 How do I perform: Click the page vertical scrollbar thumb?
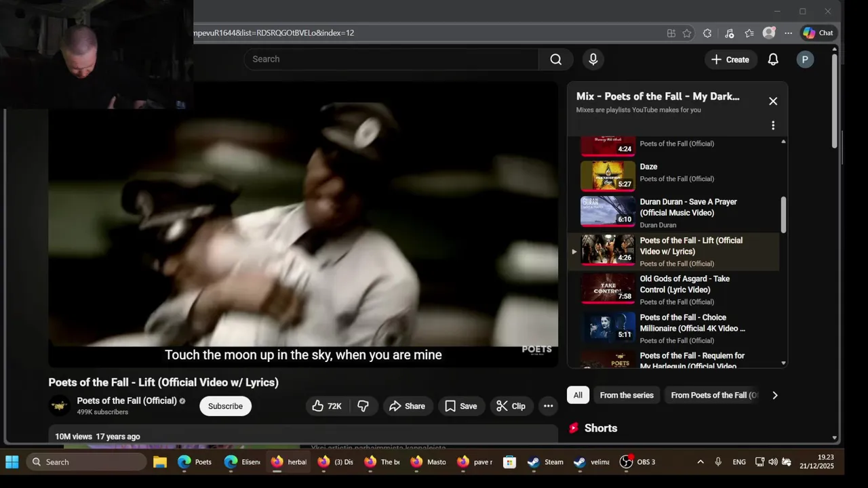pos(835,102)
